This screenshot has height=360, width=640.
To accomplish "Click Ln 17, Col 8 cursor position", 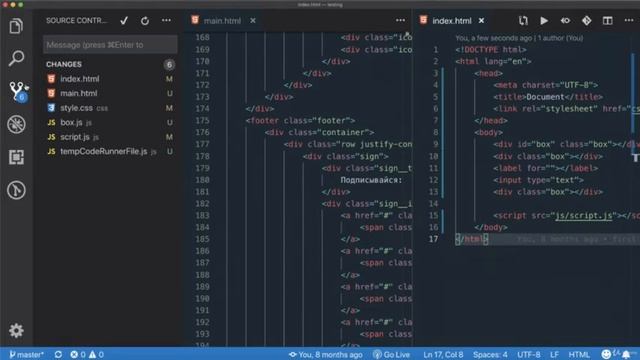I will [443, 354].
